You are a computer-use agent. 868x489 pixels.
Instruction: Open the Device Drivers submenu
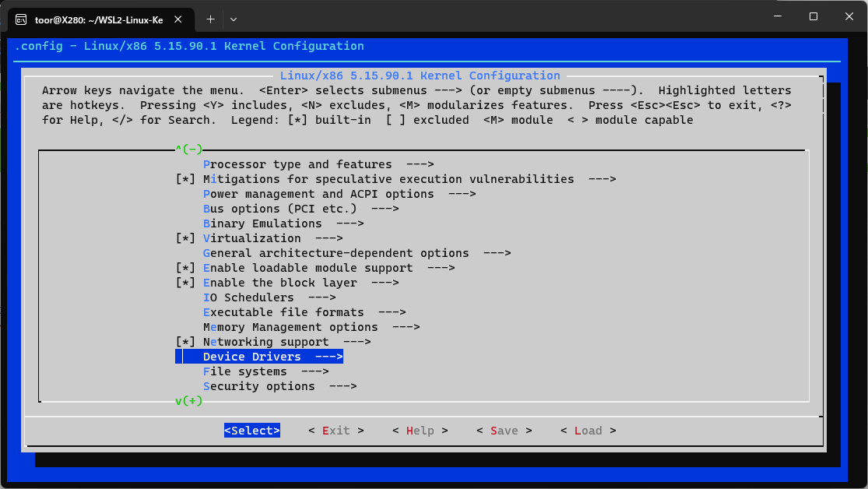tap(257, 356)
